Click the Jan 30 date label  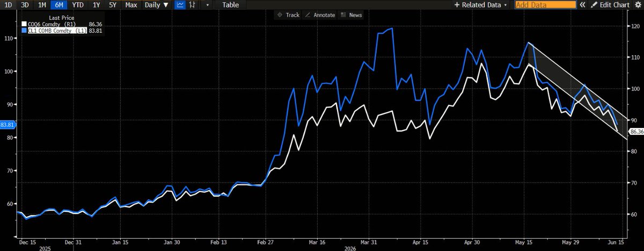point(172,241)
